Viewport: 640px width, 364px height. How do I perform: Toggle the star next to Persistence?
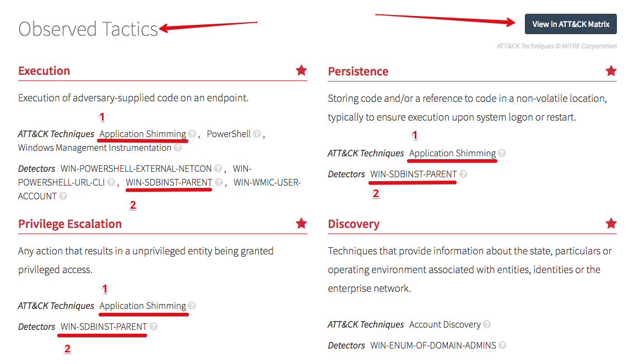tap(611, 71)
